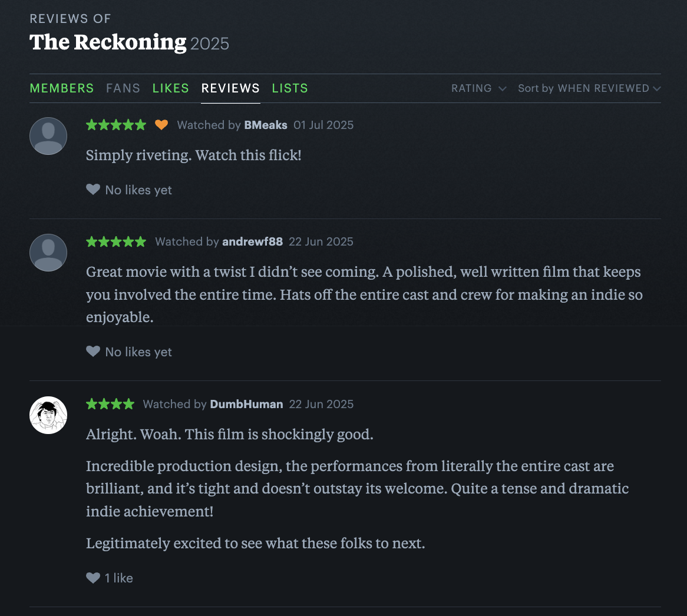Expand Sort by When Reviewed dropdown
Image resolution: width=687 pixels, height=616 pixels.
click(589, 88)
